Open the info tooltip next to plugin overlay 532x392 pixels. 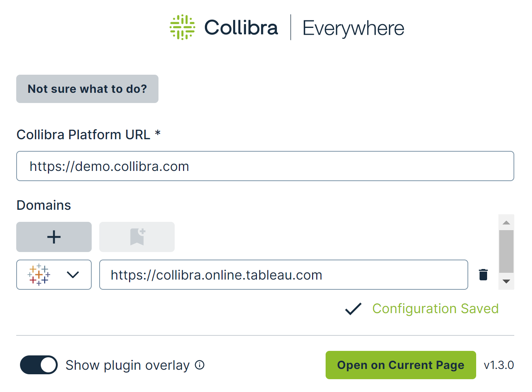click(x=200, y=365)
